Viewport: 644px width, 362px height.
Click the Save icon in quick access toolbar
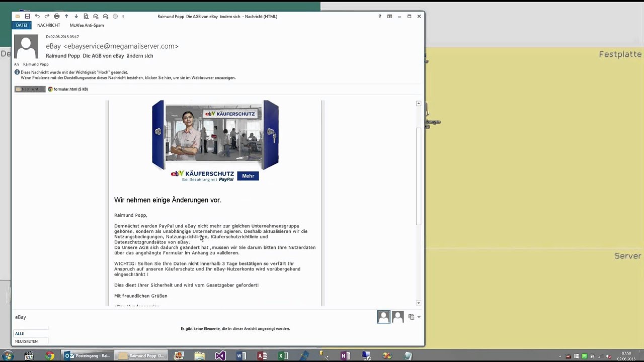pyautogui.click(x=27, y=16)
